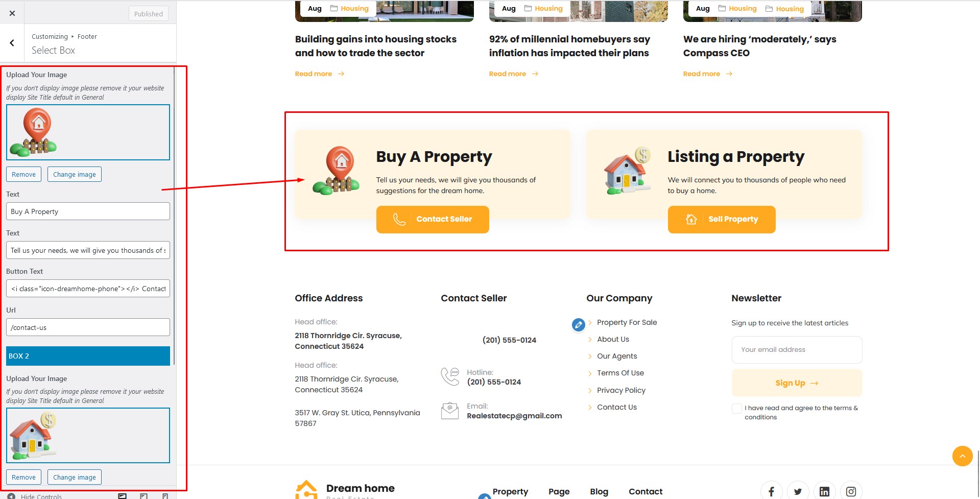Open the LinkedIn social icon in footer
980x499 pixels.
(824, 491)
